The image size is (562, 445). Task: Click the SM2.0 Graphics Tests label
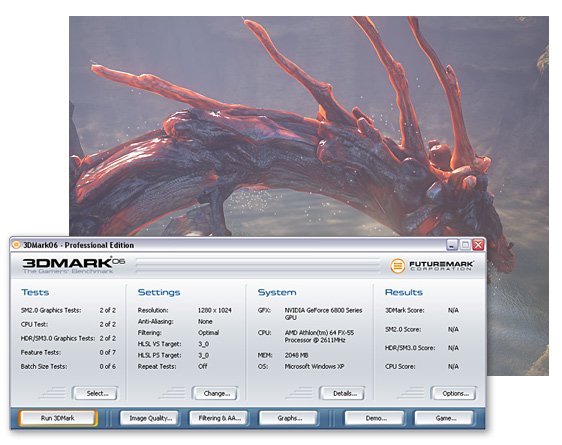pos(51,310)
